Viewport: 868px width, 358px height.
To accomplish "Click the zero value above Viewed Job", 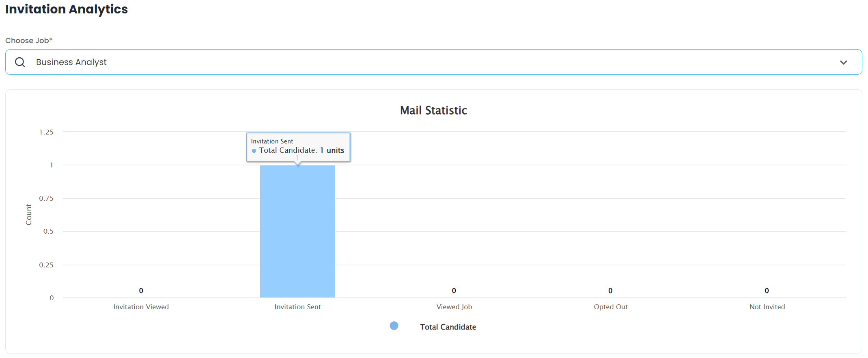I will tap(454, 291).
